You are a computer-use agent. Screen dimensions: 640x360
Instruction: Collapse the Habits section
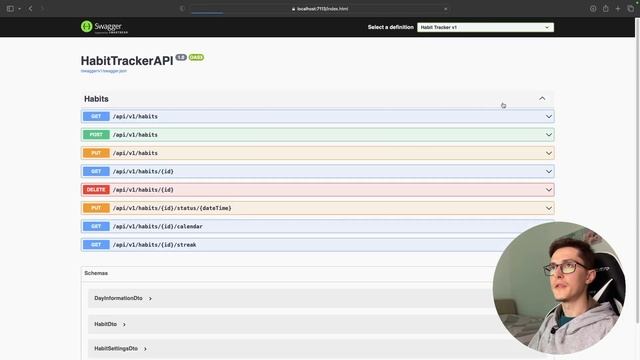[542, 98]
